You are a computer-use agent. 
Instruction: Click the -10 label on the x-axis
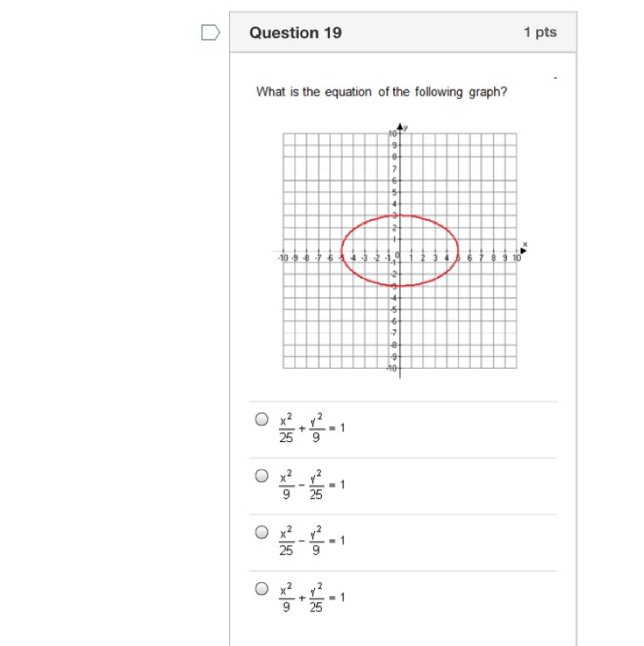tap(283, 258)
